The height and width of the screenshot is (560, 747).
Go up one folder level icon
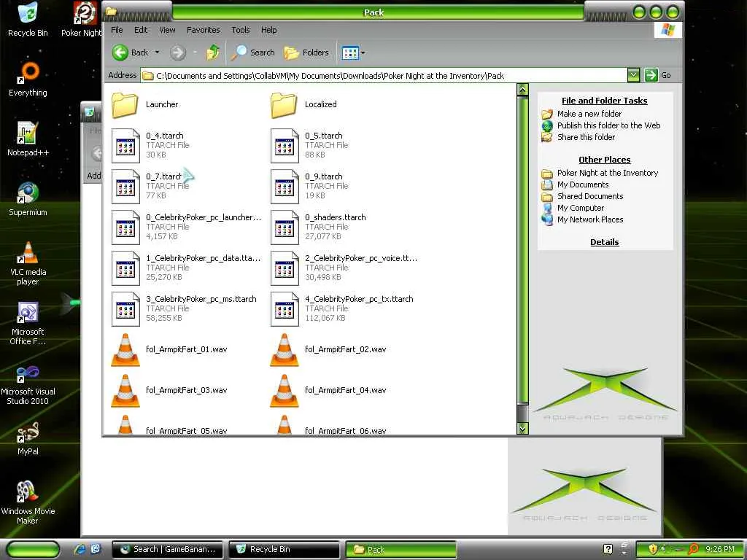coord(212,52)
